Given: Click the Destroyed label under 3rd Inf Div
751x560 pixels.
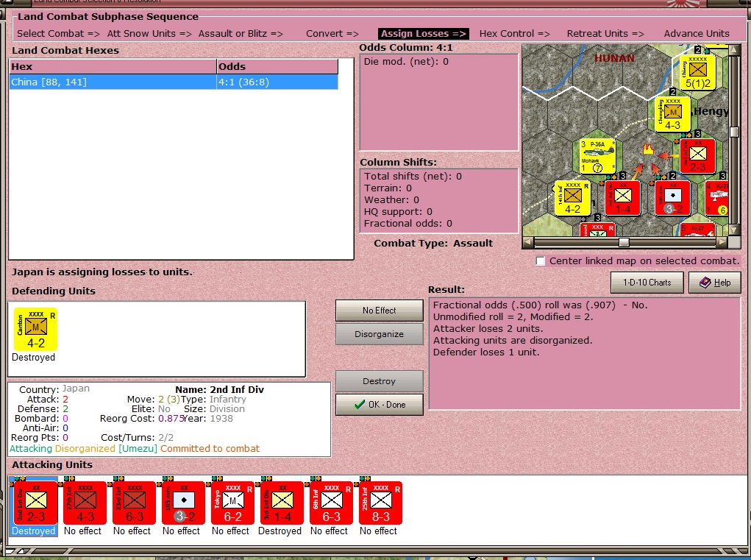Looking at the screenshot, I should point(280,531).
